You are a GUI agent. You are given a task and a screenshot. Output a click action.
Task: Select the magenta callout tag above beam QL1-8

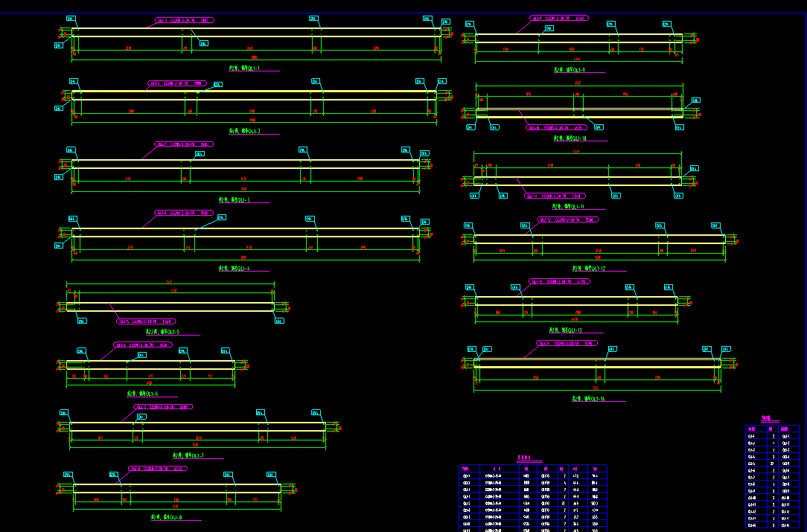pyautogui.click(x=156, y=469)
